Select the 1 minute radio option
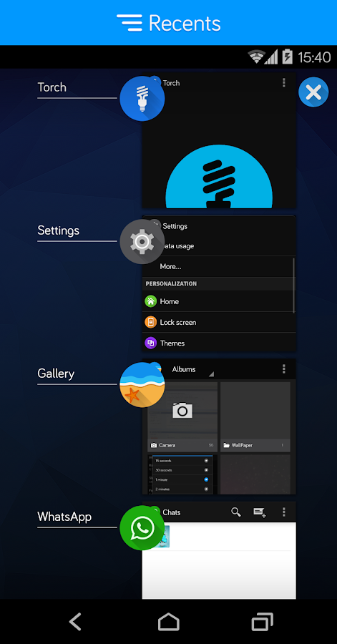The height and width of the screenshot is (644, 337). click(x=206, y=479)
